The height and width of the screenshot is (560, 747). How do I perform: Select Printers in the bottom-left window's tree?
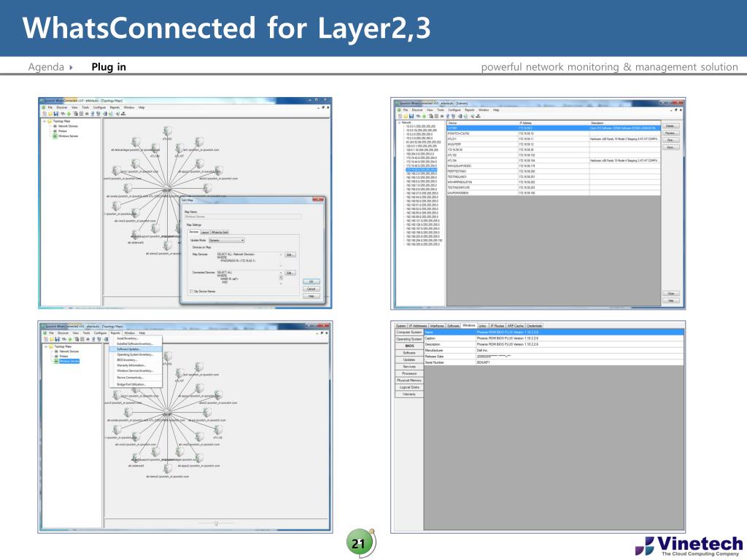pos(64,356)
